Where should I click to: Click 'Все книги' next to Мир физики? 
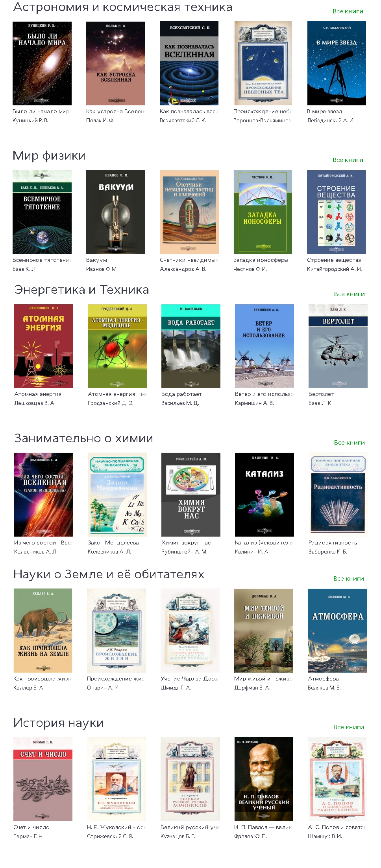coord(348,160)
